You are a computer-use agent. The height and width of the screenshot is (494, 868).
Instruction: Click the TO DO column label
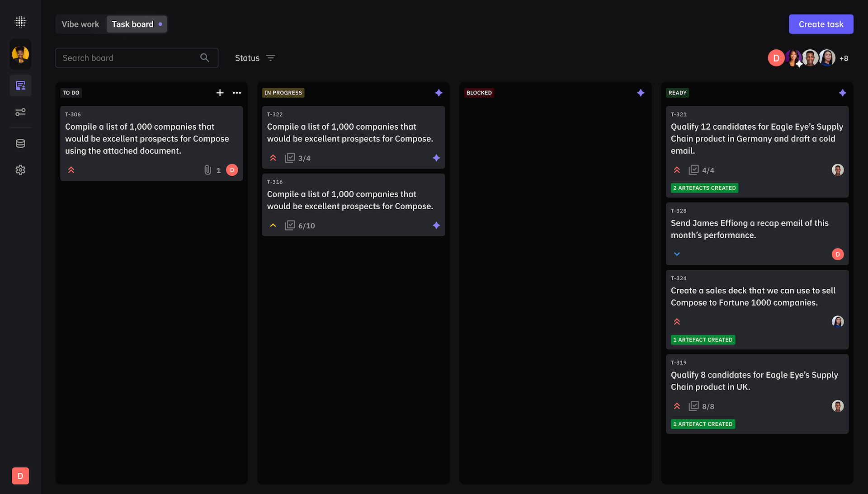pos(71,93)
